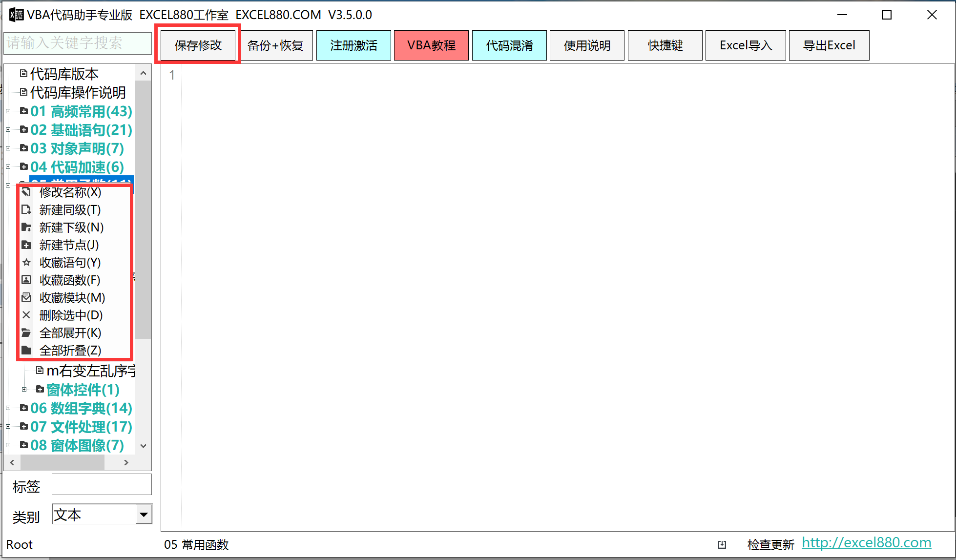Click the 代码混淆 button
This screenshot has width=956, height=560.
point(509,45)
